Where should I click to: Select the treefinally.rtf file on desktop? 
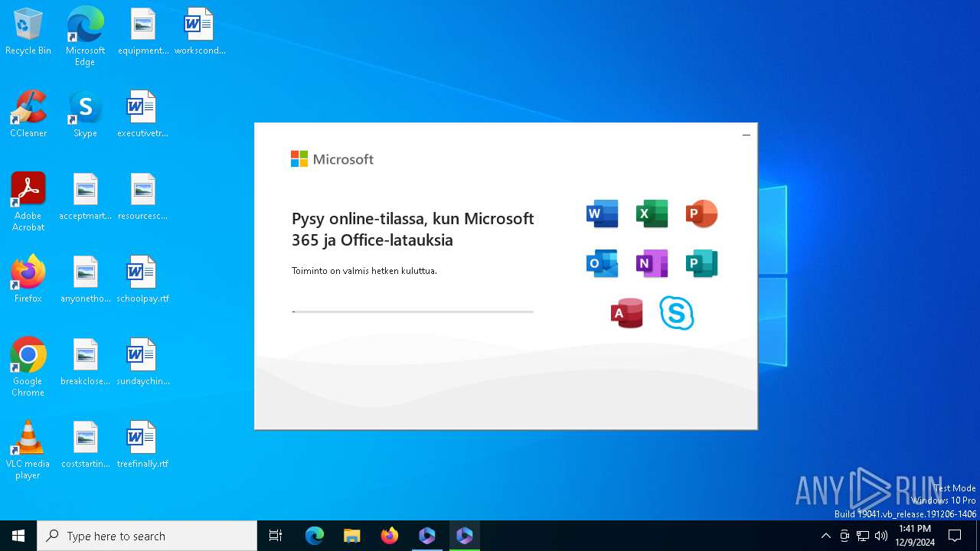[x=142, y=445]
